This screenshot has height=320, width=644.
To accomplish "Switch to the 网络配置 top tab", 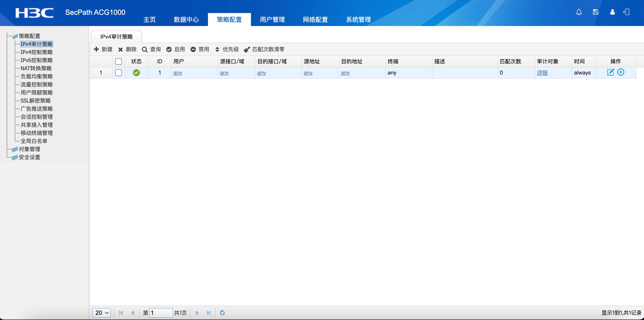I will [x=315, y=20].
